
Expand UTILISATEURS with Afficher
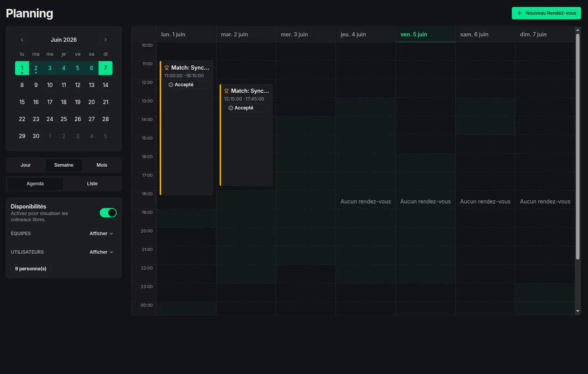pyautogui.click(x=101, y=252)
